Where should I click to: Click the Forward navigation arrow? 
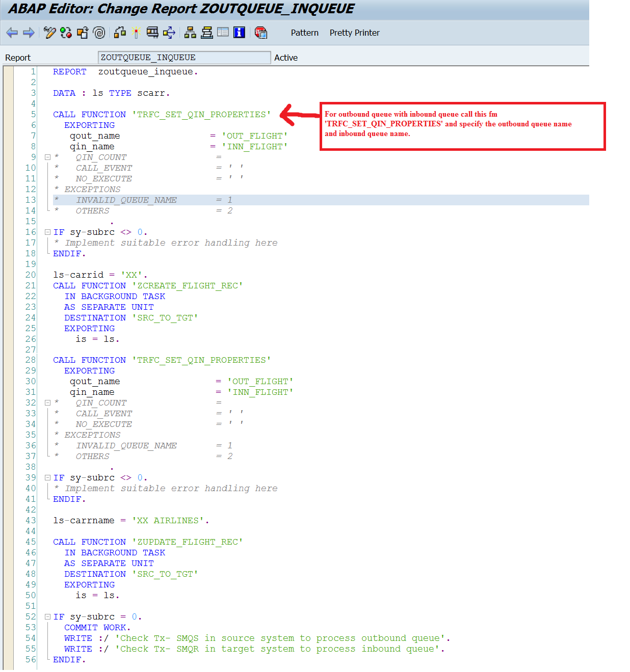point(29,33)
